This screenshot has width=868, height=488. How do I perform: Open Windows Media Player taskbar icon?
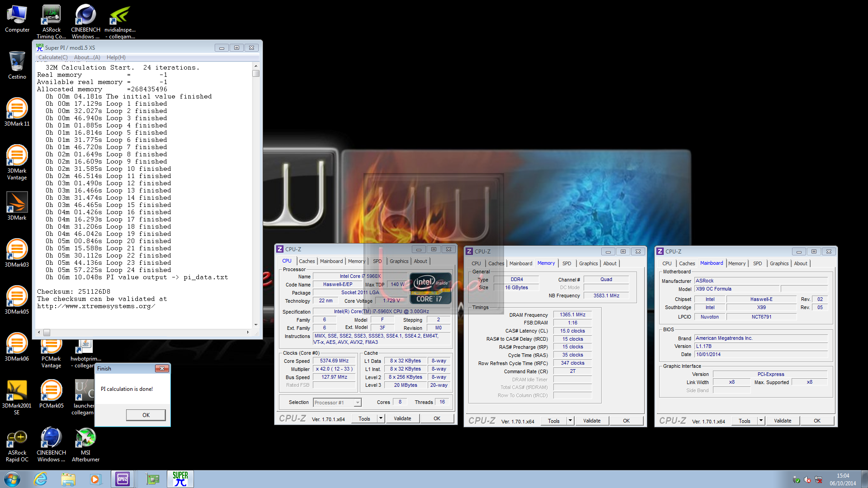[x=95, y=479]
